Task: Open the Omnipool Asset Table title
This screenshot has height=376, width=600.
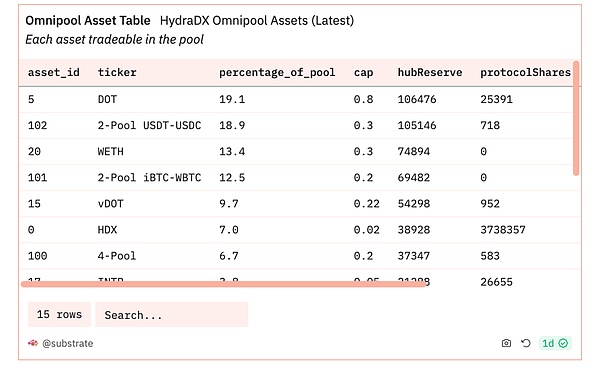Action: [x=88, y=20]
